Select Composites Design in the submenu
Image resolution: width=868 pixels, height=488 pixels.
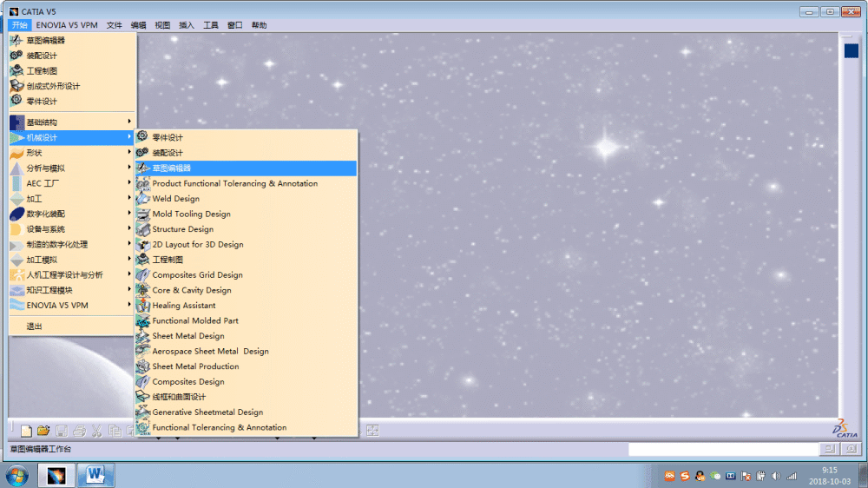pos(247,382)
